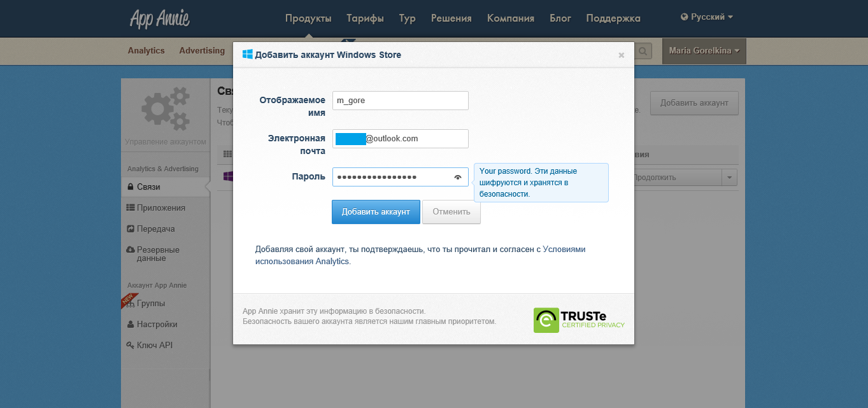Click the Отображаемое имя field

[401, 101]
